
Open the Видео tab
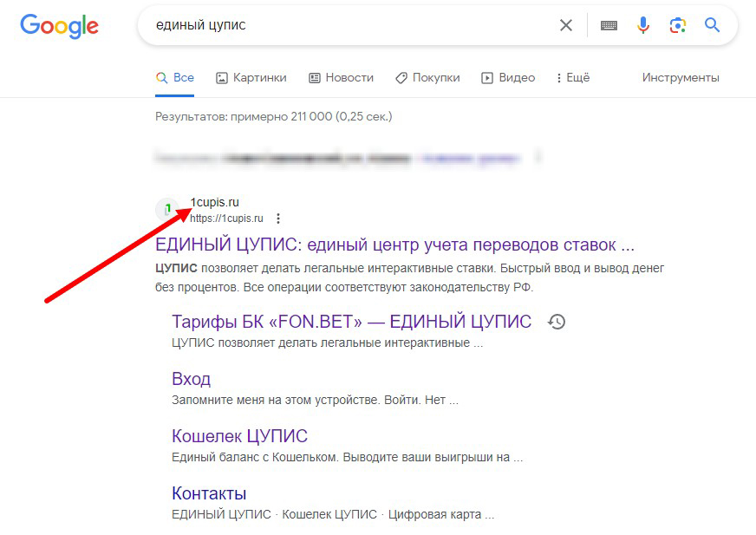point(508,78)
